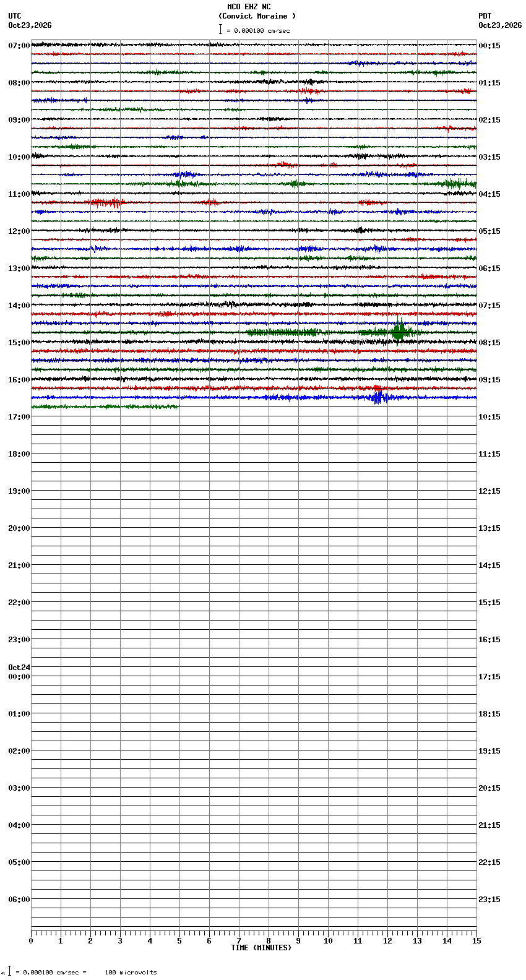Click the footer text 100 microvolts
The image size is (526, 980).
[x=131, y=973]
